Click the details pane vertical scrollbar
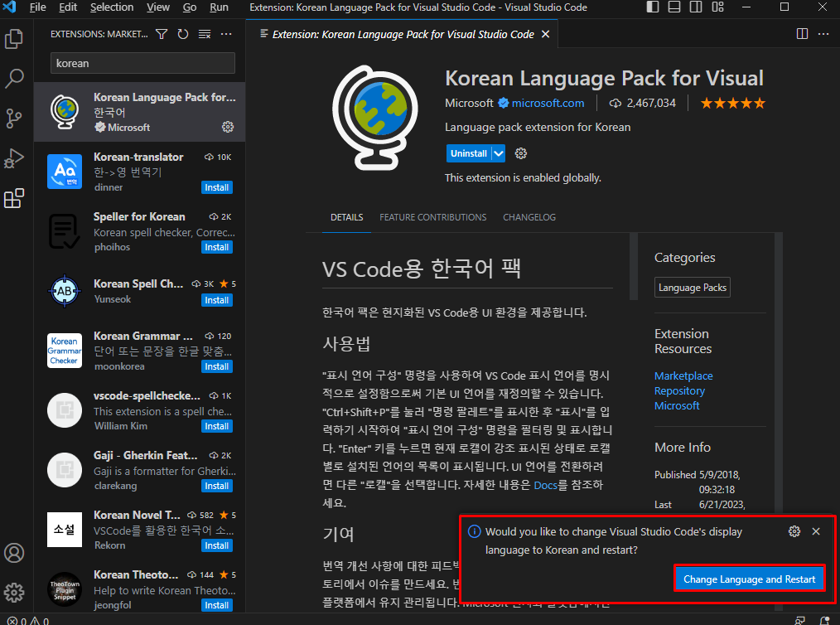Image resolution: width=840 pixels, height=625 pixels. pos(634,266)
